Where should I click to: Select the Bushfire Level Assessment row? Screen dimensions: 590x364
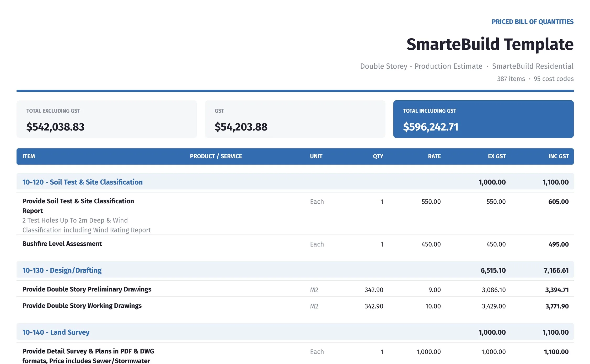(295, 244)
